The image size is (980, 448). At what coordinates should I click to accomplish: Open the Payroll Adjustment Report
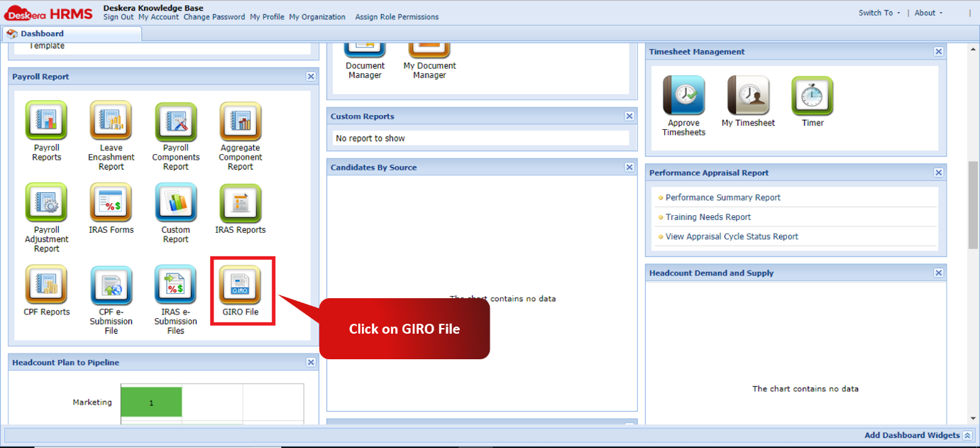coord(45,202)
